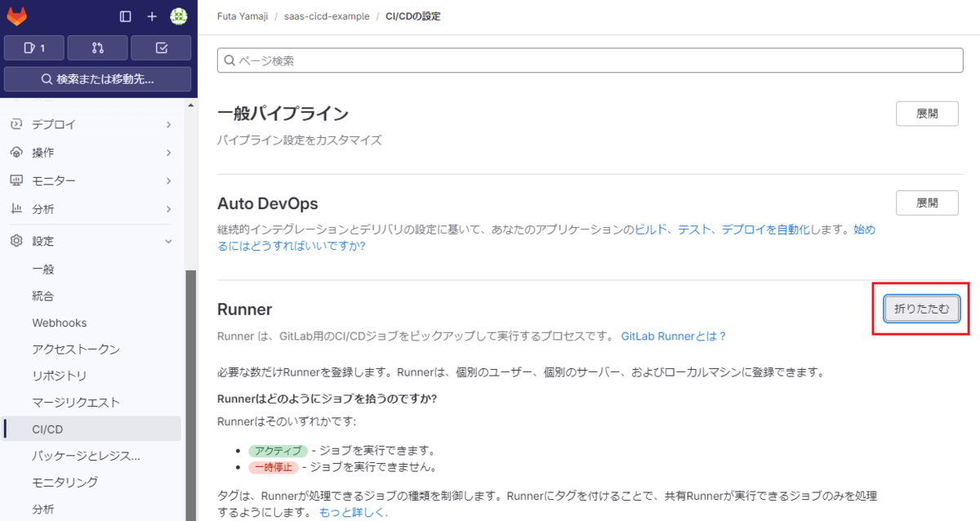Click GitLab Runnerとは？ link
Image resolution: width=980 pixels, height=521 pixels.
674,336
